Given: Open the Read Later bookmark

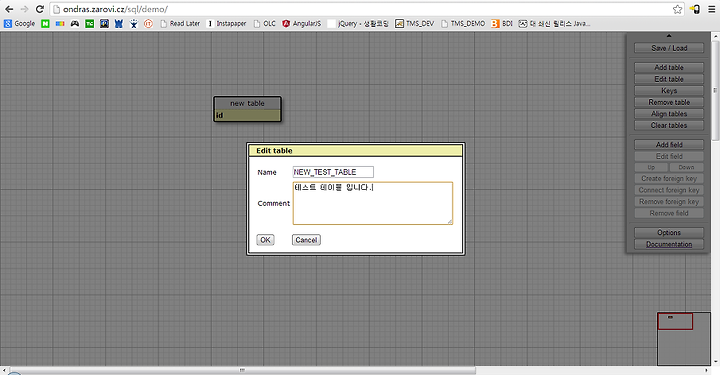Looking at the screenshot, I should click(x=180, y=23).
